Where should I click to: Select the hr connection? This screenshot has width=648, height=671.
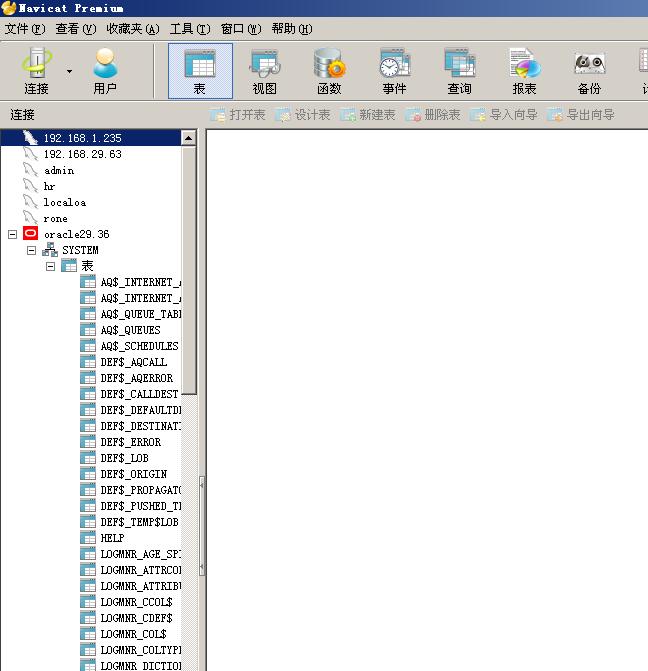pos(49,186)
